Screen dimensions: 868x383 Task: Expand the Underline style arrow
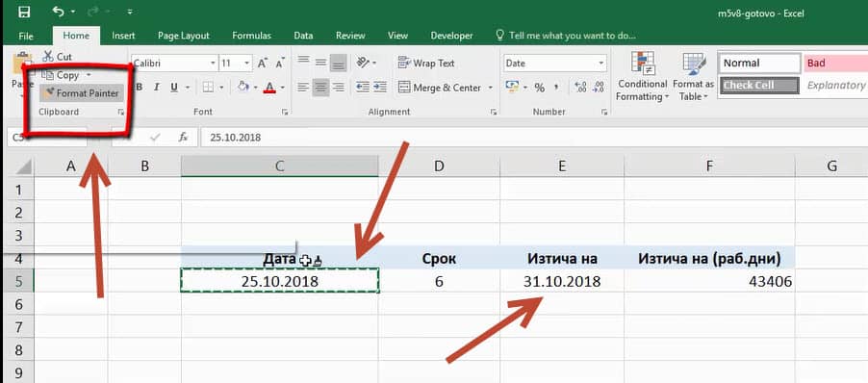pos(187,88)
